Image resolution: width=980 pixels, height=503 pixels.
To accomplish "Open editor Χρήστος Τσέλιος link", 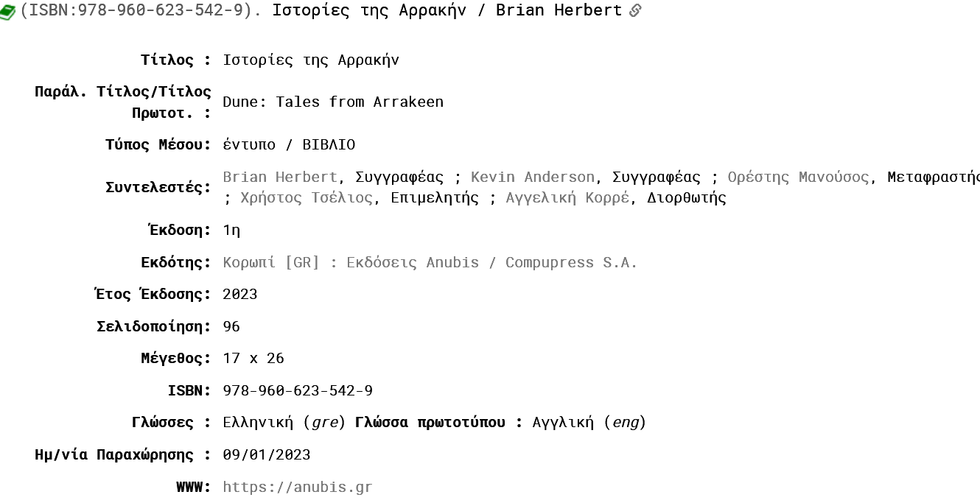I will click(307, 197).
